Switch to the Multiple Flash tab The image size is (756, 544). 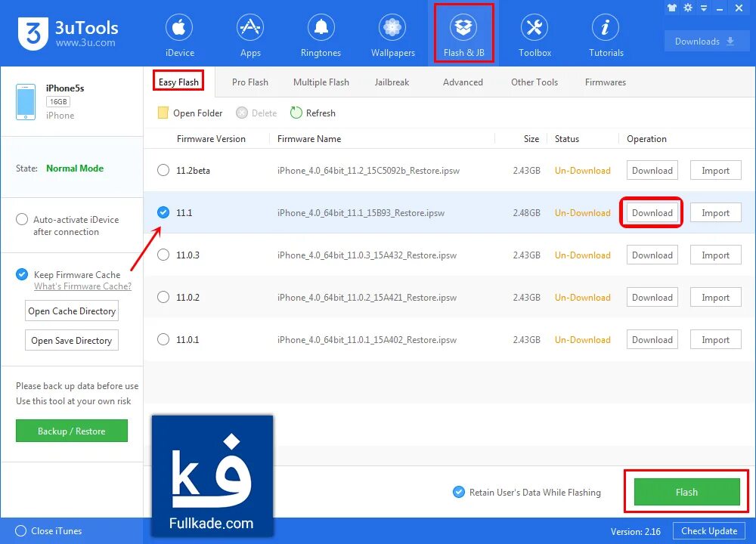pos(321,82)
